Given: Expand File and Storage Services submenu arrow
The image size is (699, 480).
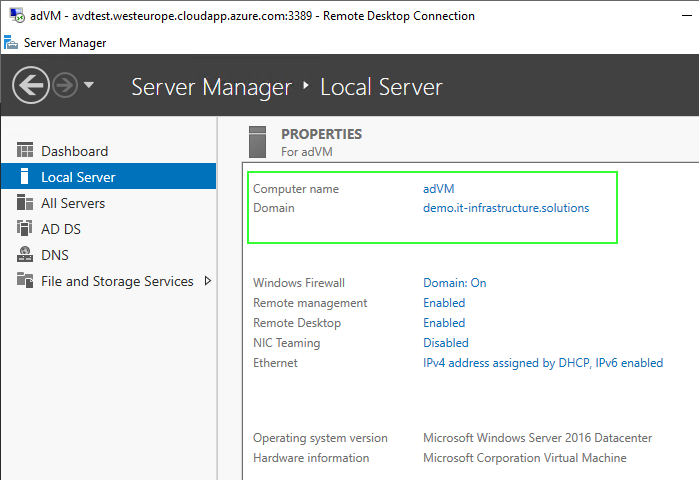Looking at the screenshot, I should (x=208, y=281).
